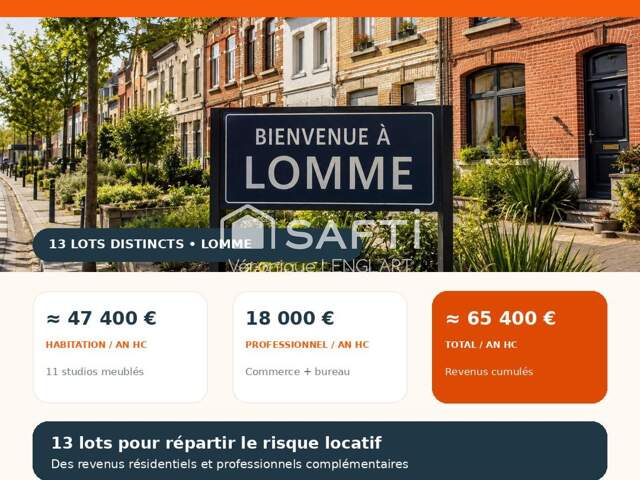Click the text '11 studios meublés'

[x=95, y=372]
